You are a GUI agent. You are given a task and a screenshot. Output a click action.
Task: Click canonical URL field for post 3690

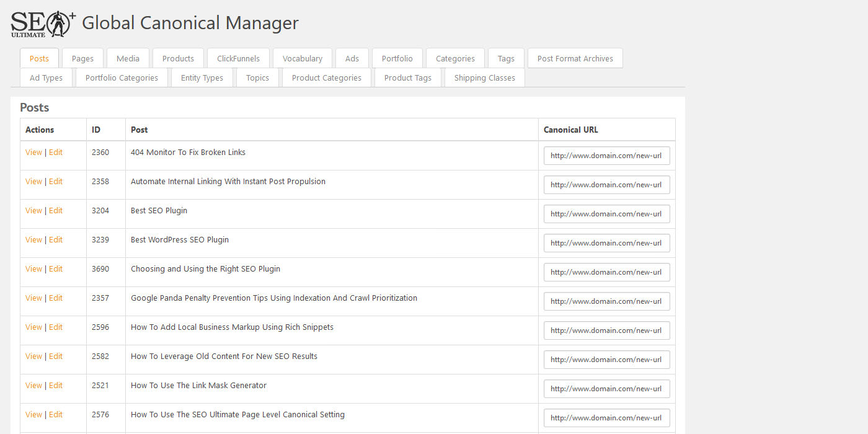coord(606,272)
